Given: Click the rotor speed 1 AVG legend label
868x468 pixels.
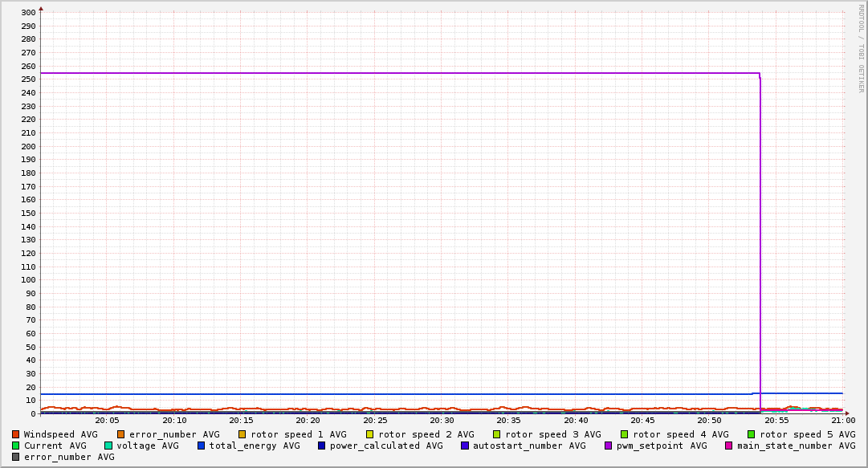Looking at the screenshot, I should click(x=299, y=435).
